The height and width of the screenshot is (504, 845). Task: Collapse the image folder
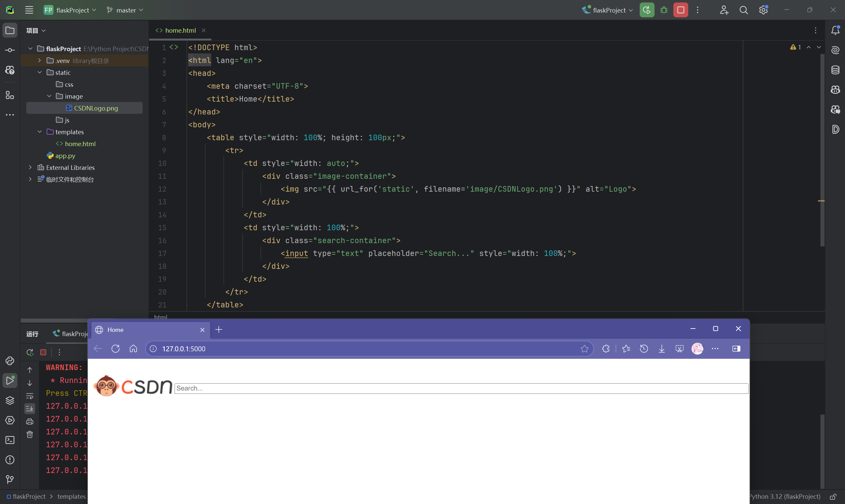click(x=49, y=96)
